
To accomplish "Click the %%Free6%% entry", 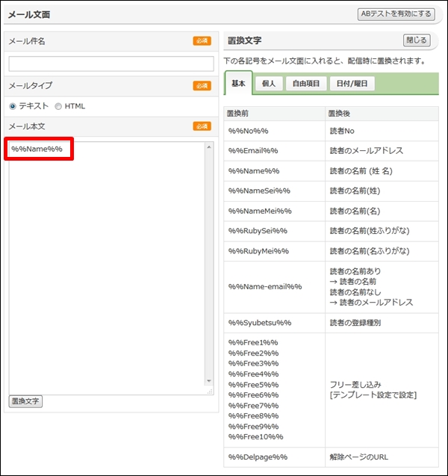I will [x=254, y=395].
